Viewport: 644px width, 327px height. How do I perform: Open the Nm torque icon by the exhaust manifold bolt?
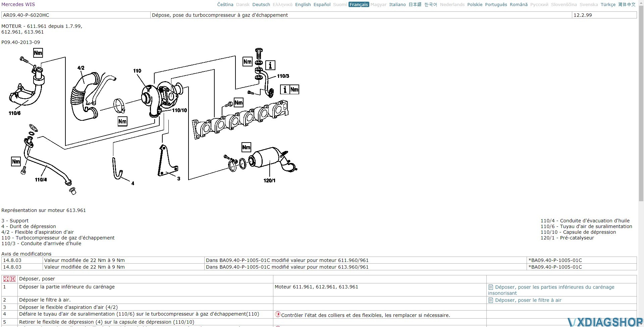(238, 103)
